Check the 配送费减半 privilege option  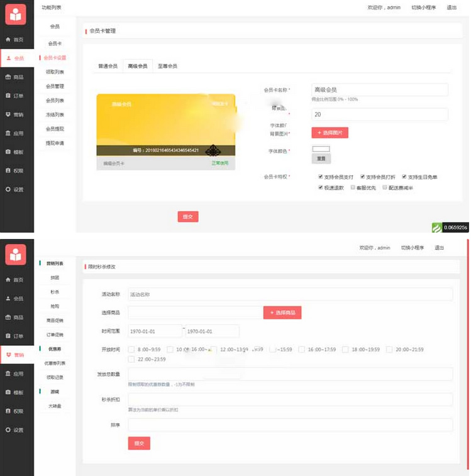[x=384, y=187]
